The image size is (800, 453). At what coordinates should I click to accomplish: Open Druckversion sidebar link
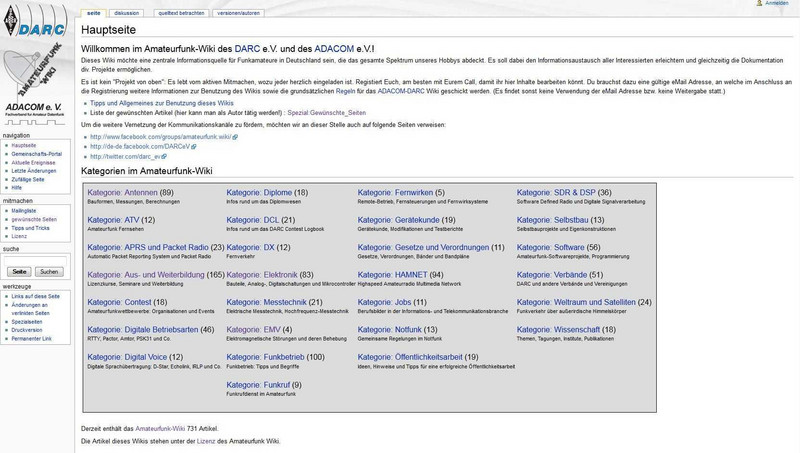[x=27, y=330]
